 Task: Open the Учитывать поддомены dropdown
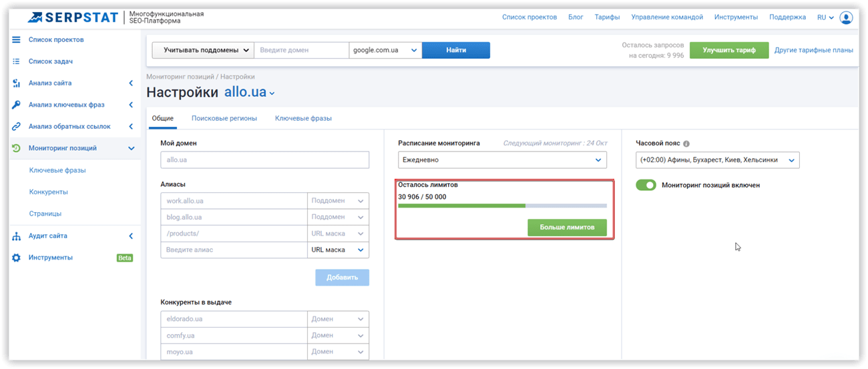(x=203, y=50)
